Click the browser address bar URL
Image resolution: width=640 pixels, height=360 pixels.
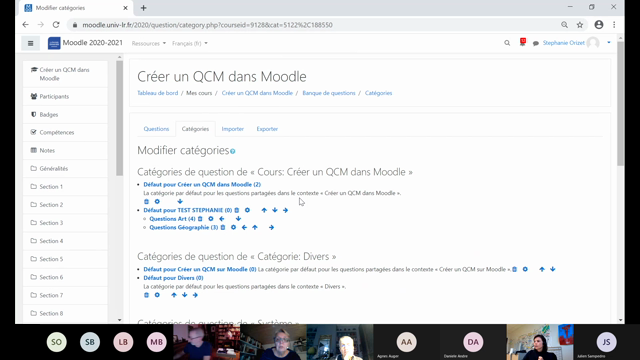pos(207,25)
